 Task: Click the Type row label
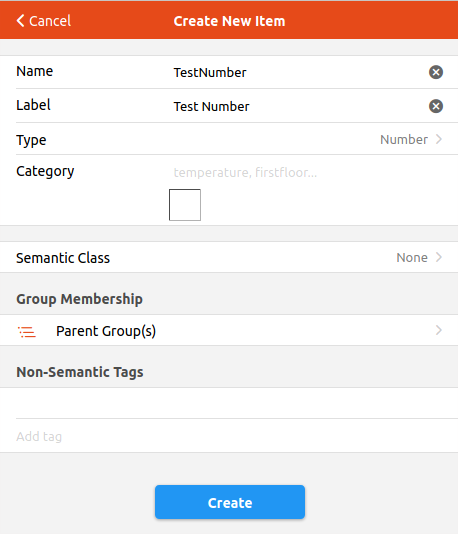coord(31,140)
